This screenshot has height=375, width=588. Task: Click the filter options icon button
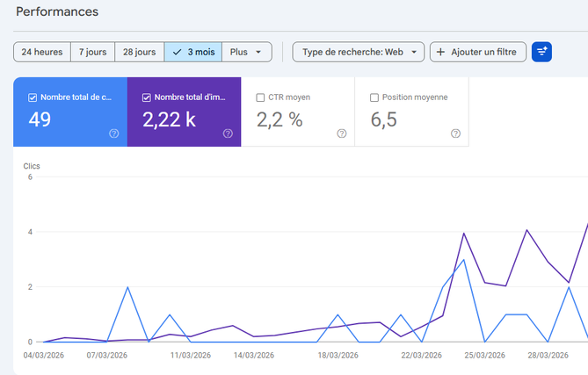(542, 52)
